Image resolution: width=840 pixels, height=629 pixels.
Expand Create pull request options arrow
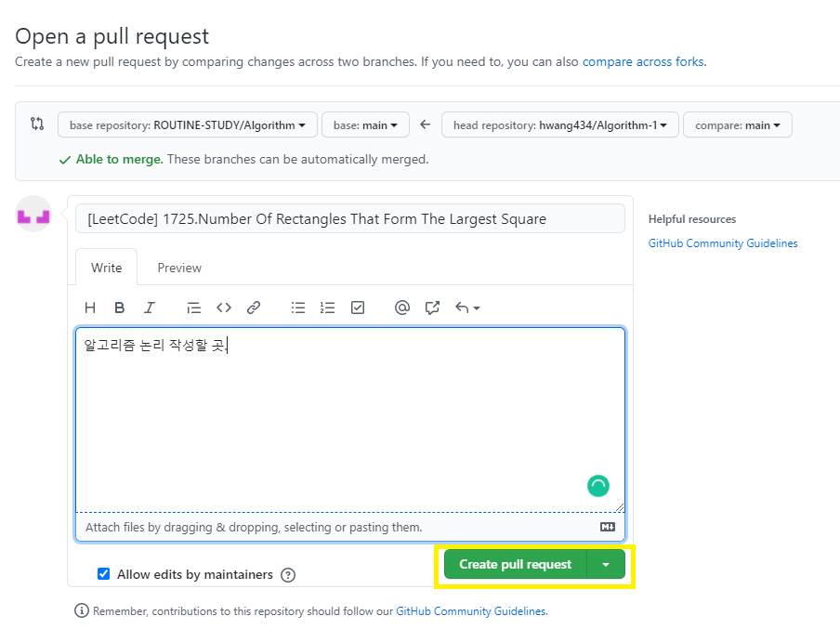tap(606, 564)
